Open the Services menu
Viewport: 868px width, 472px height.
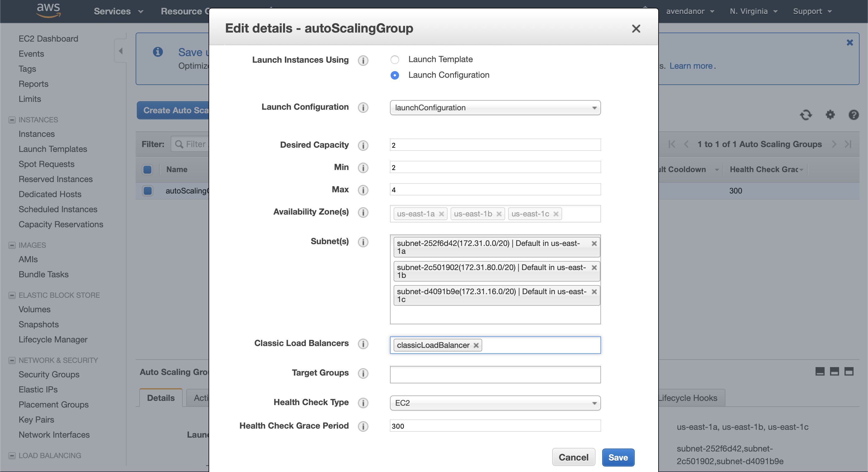pos(118,11)
